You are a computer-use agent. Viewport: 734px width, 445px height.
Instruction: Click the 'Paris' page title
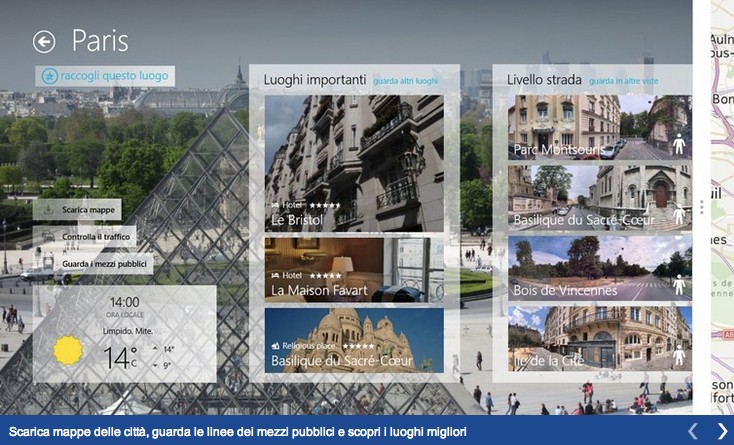tap(100, 41)
